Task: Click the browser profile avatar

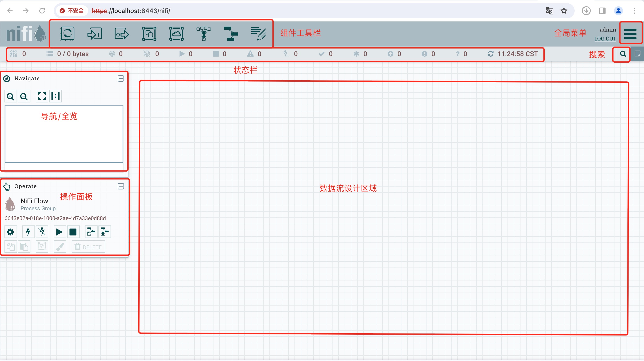Action: 618,11
